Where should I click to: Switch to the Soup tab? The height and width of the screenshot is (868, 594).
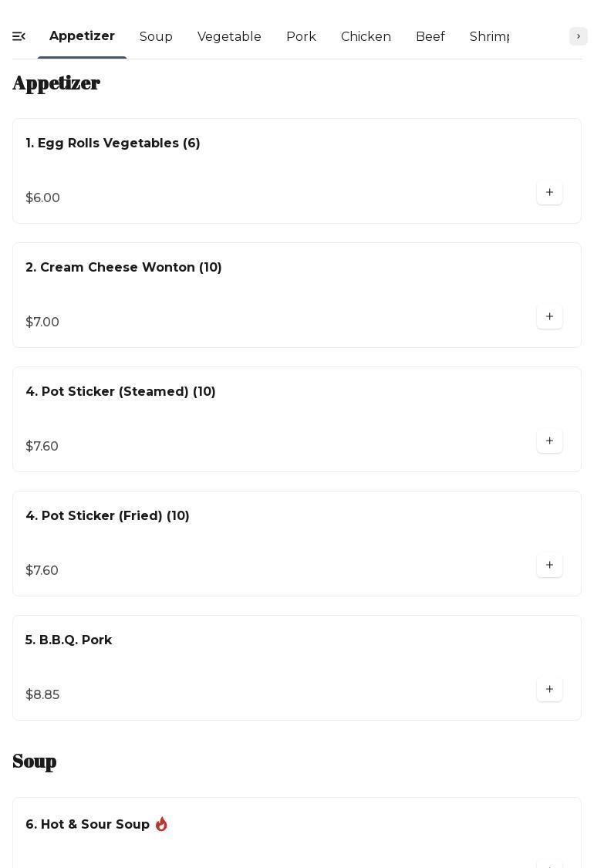pos(156,37)
